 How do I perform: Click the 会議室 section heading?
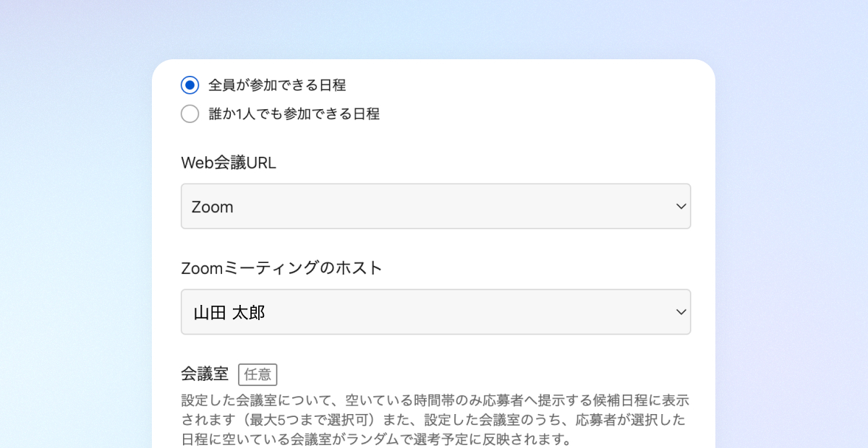point(205,374)
